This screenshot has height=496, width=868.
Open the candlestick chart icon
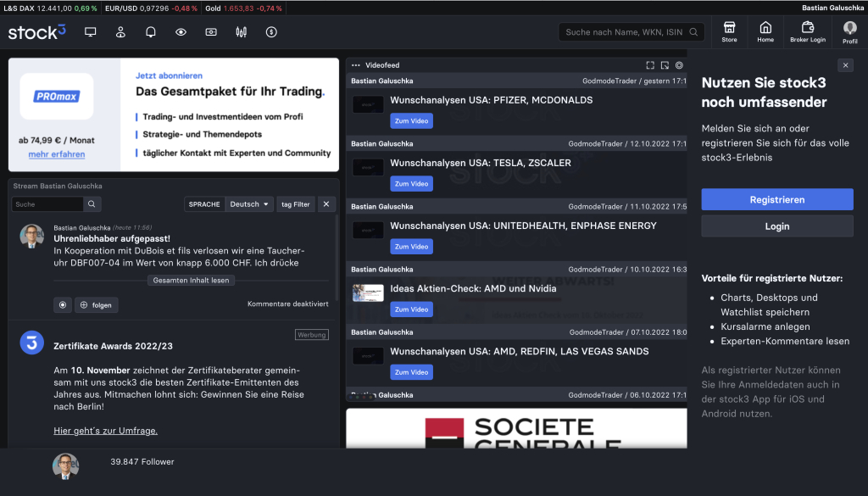(242, 32)
